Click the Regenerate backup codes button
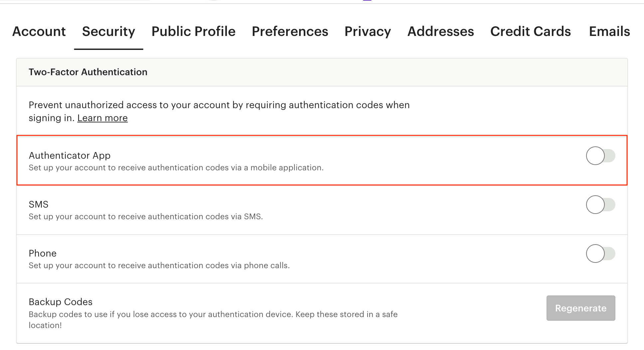Screen dimensions: 644x350 tap(580, 308)
